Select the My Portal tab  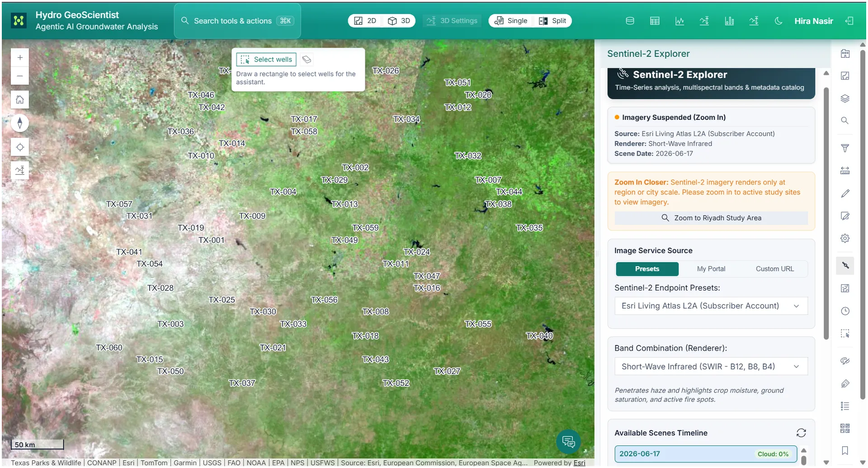711,269
